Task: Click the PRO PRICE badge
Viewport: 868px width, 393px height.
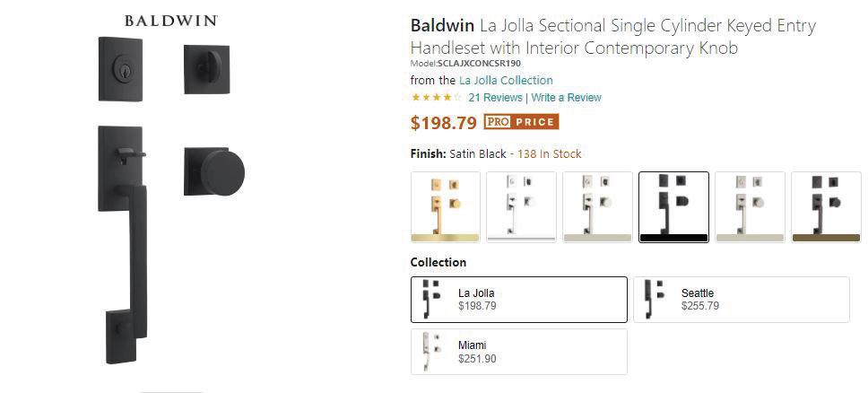Action: pyautogui.click(x=522, y=121)
